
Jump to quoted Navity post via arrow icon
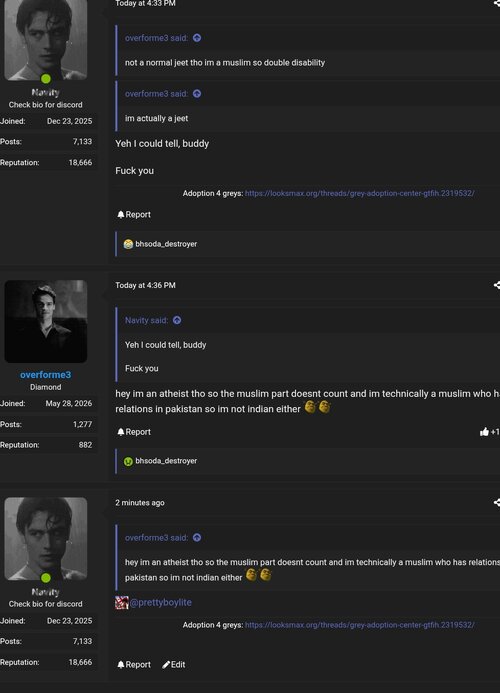click(177, 320)
